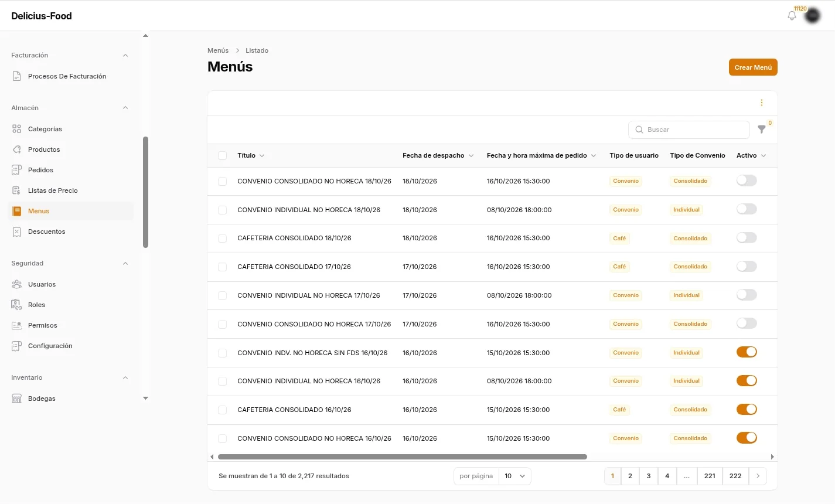
Task: Open the notifications bell icon
Action: [x=792, y=16]
